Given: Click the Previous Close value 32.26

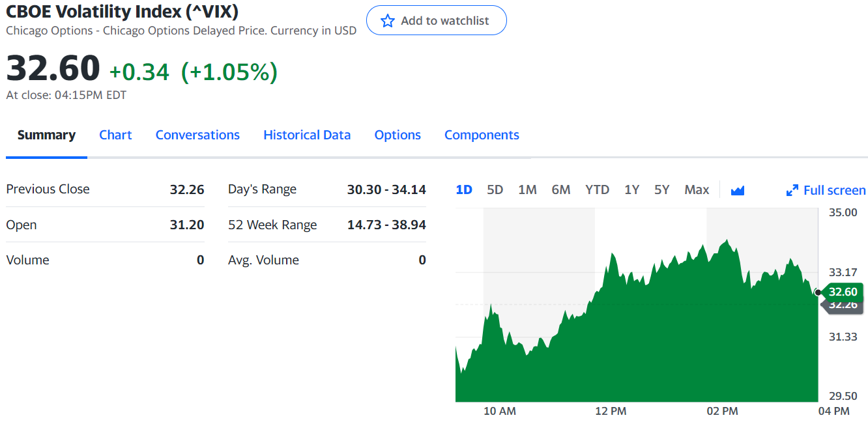Looking at the screenshot, I should click(187, 190).
